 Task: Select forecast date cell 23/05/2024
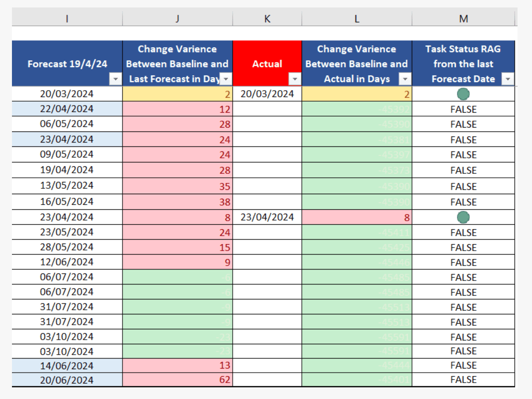click(67, 232)
